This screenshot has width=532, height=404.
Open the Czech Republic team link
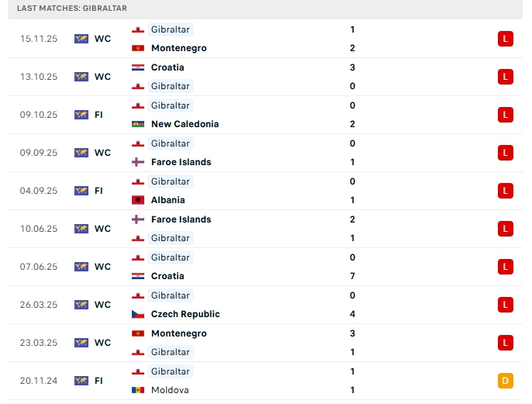[x=185, y=314]
